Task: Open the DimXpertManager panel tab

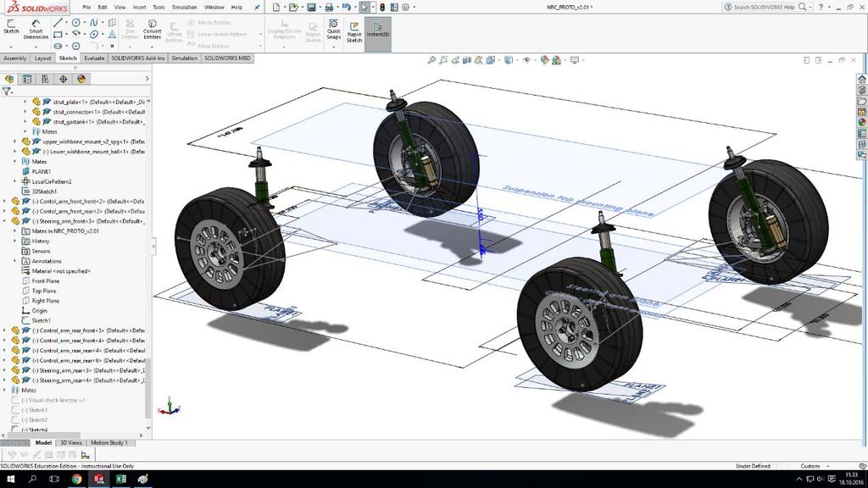Action: (x=63, y=79)
